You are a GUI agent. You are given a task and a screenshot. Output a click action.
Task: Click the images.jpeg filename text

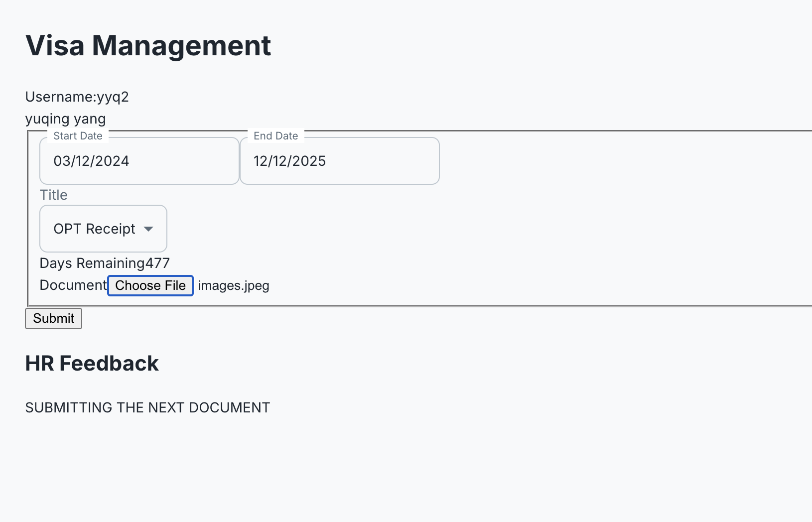click(233, 285)
